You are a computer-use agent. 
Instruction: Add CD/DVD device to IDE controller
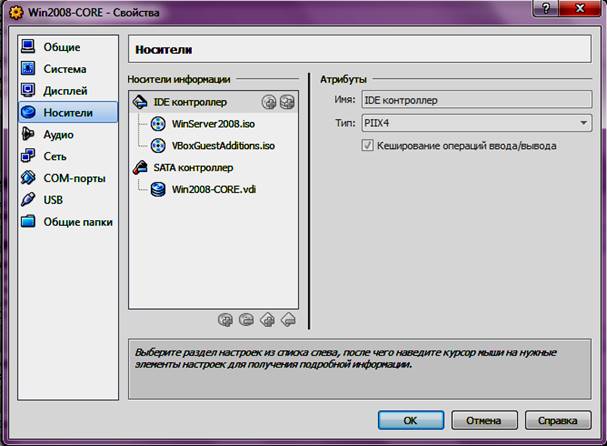coord(269,102)
